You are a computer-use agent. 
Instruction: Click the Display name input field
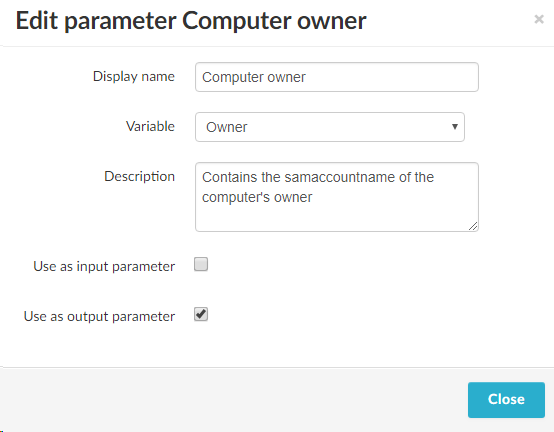pos(337,77)
